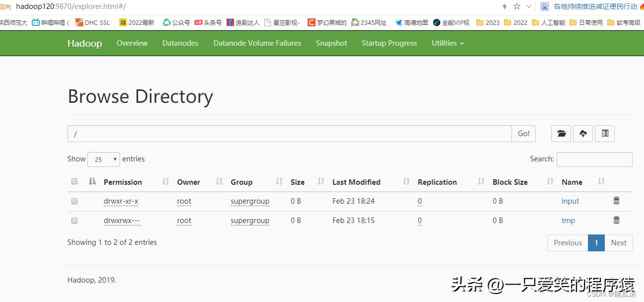Click the Go! button
644x302 pixels.
(523, 133)
